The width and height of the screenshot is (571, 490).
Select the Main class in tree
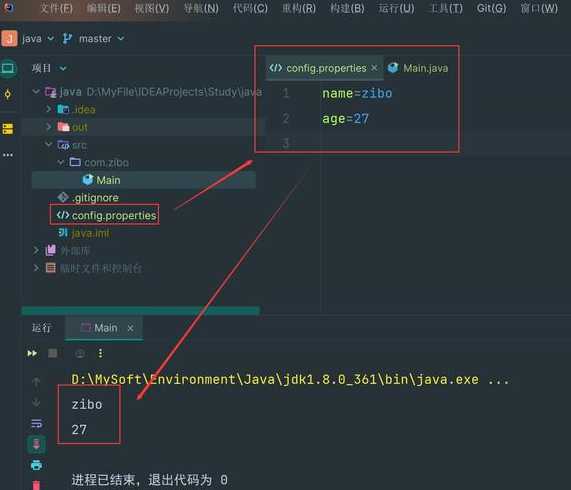(144, 180)
